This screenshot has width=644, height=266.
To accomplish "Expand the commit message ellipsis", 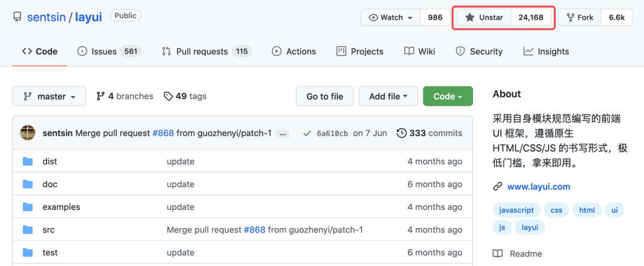I will pos(283,134).
